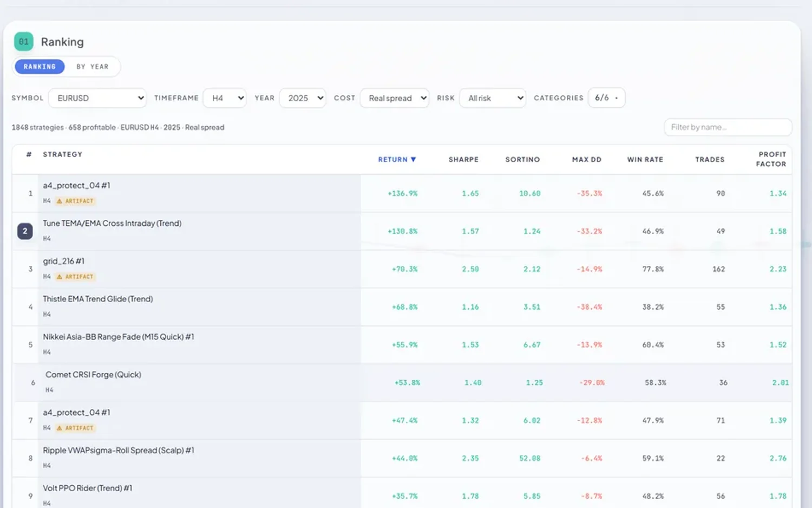Click the +130.8% return value
The width and height of the screenshot is (812, 508).
pos(402,231)
